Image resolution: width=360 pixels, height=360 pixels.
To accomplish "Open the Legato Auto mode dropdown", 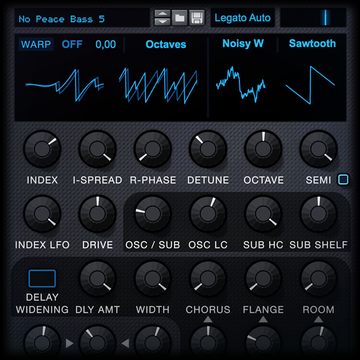I will point(243,18).
